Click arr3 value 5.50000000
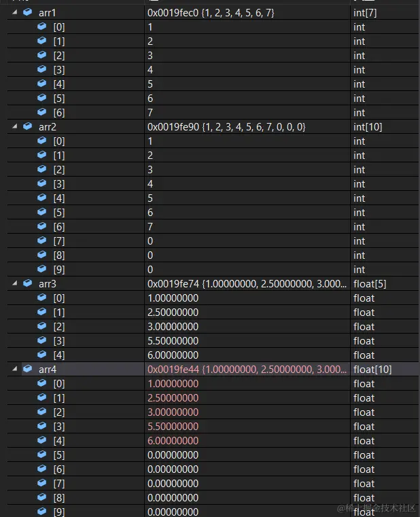Viewport: 420px width, 517px height. tap(173, 341)
